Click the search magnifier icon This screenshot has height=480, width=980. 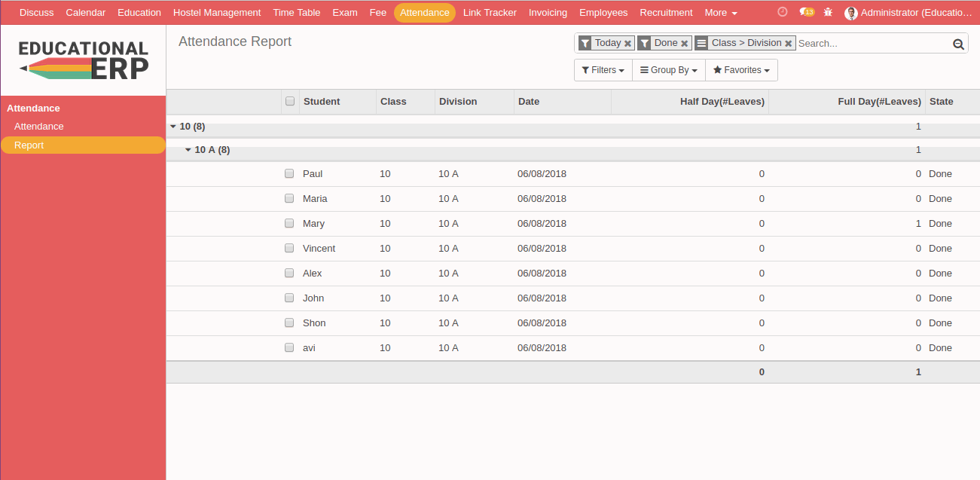point(958,44)
